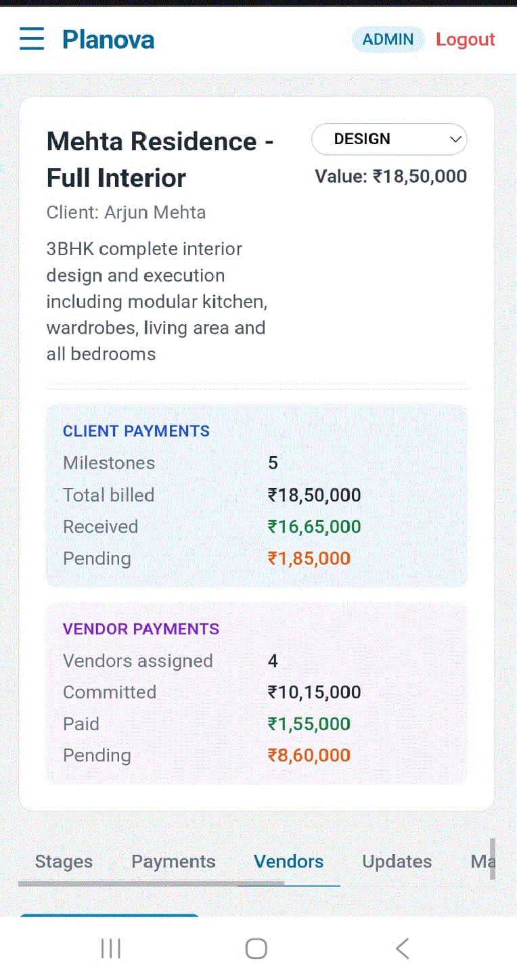Open the hamburger navigation menu
517x980 pixels.
click(32, 39)
